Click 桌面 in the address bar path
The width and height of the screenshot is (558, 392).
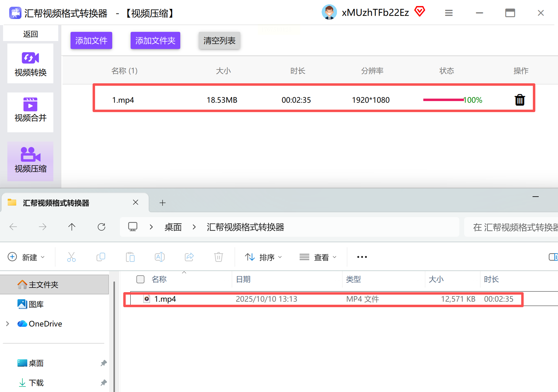[173, 227]
